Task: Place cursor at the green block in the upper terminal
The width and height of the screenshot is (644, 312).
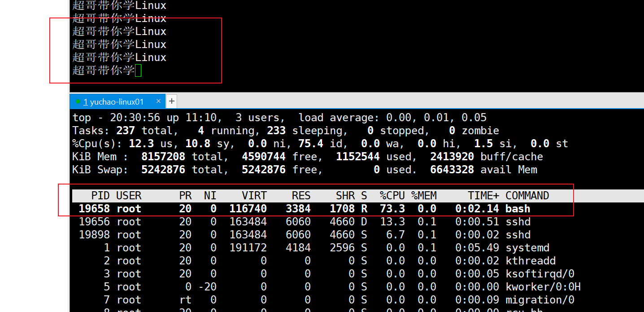Action: (138, 70)
